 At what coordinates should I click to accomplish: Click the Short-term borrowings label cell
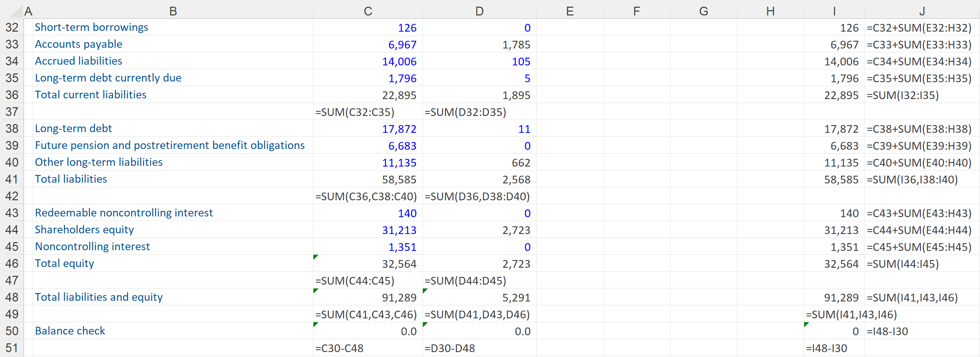(x=91, y=27)
